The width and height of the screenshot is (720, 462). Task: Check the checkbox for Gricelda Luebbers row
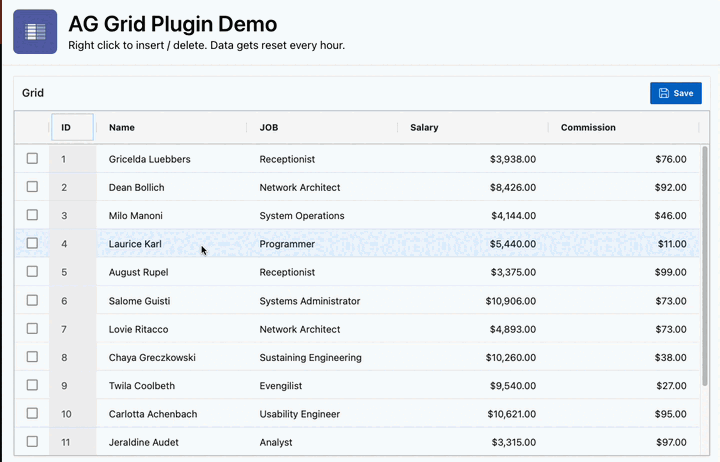32,159
